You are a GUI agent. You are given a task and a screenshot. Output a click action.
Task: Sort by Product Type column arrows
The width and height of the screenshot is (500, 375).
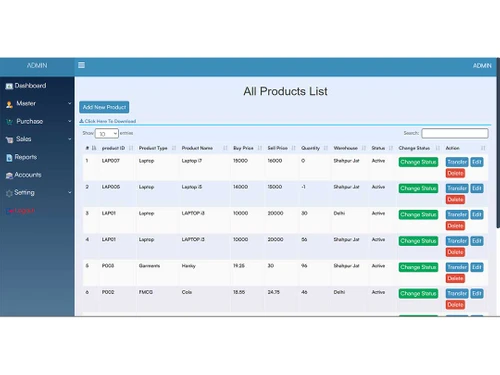174,148
